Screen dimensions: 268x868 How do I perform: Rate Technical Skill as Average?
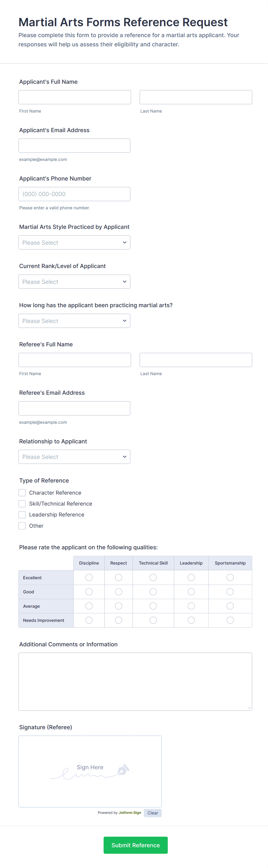153,606
